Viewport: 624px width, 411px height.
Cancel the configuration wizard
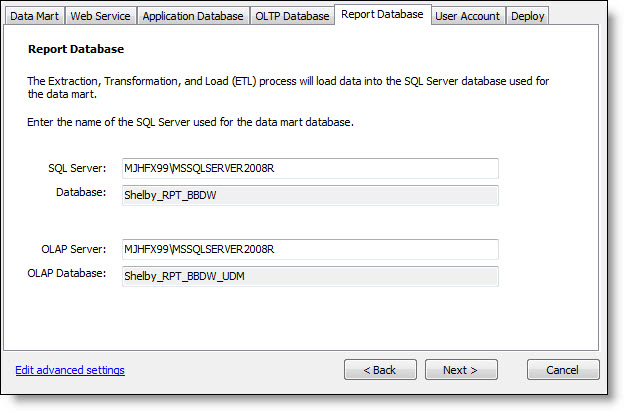pyautogui.click(x=563, y=370)
